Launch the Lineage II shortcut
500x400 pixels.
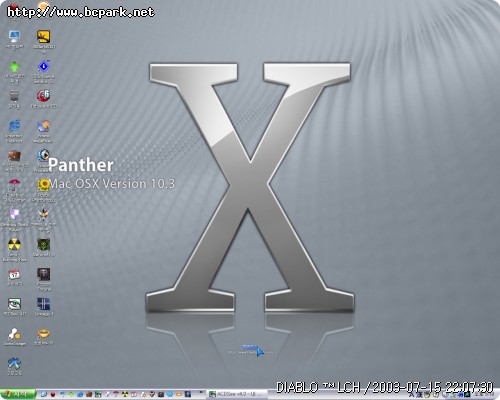point(43,304)
